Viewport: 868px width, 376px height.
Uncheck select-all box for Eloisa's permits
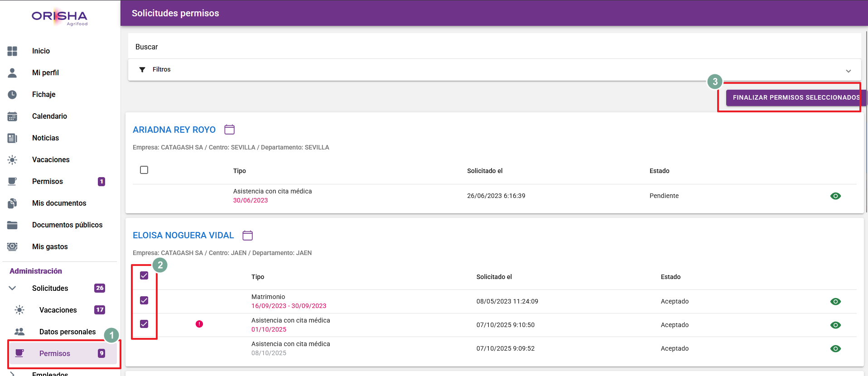click(144, 275)
